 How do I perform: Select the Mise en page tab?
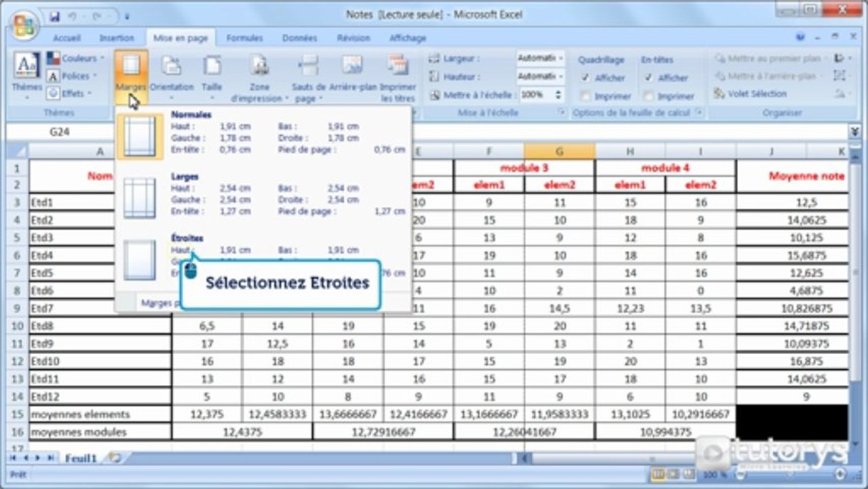181,39
